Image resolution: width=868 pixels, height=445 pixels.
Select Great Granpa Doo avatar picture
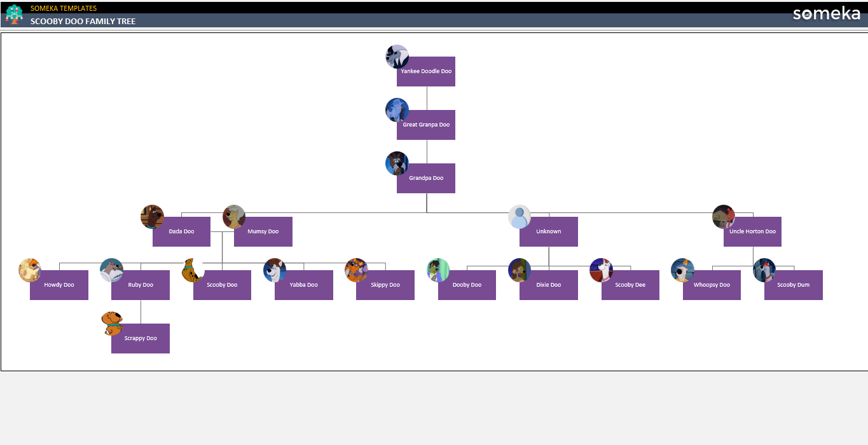click(397, 110)
